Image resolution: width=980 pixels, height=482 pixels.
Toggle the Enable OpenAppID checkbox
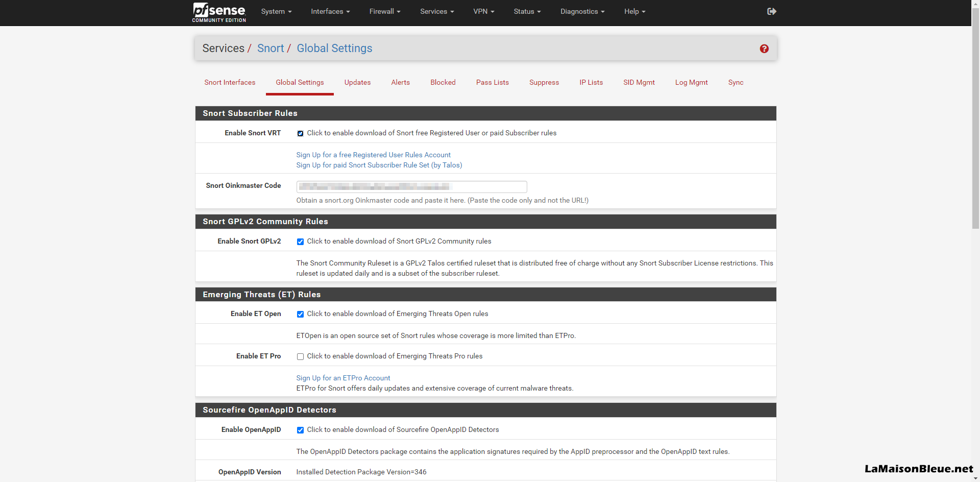point(300,430)
